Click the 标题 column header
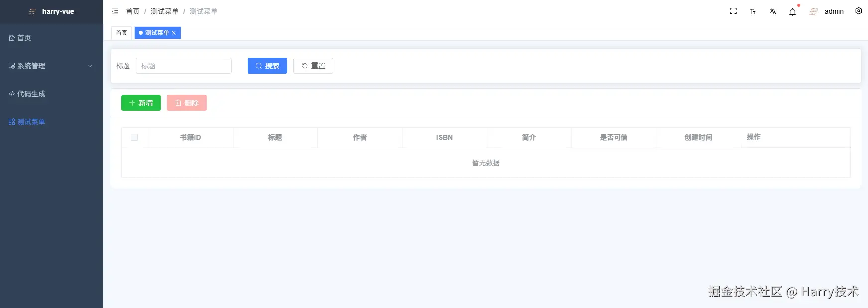This screenshot has width=868, height=308. point(275,137)
